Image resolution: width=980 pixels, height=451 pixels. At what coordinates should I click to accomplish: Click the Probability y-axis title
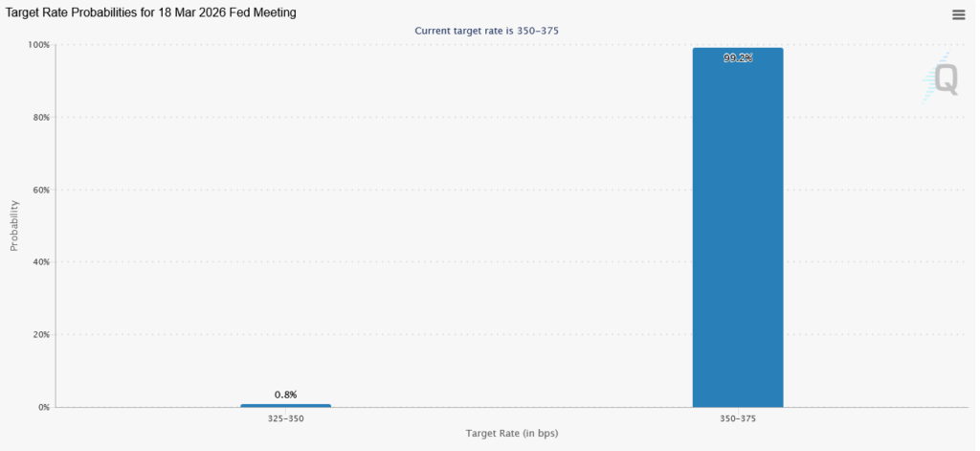pyautogui.click(x=14, y=225)
